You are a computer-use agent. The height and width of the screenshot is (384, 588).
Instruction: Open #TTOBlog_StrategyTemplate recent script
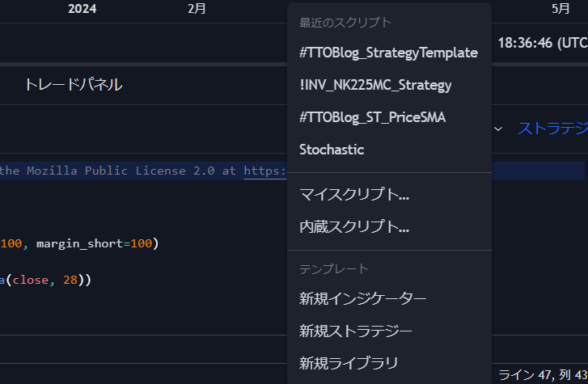coord(389,53)
